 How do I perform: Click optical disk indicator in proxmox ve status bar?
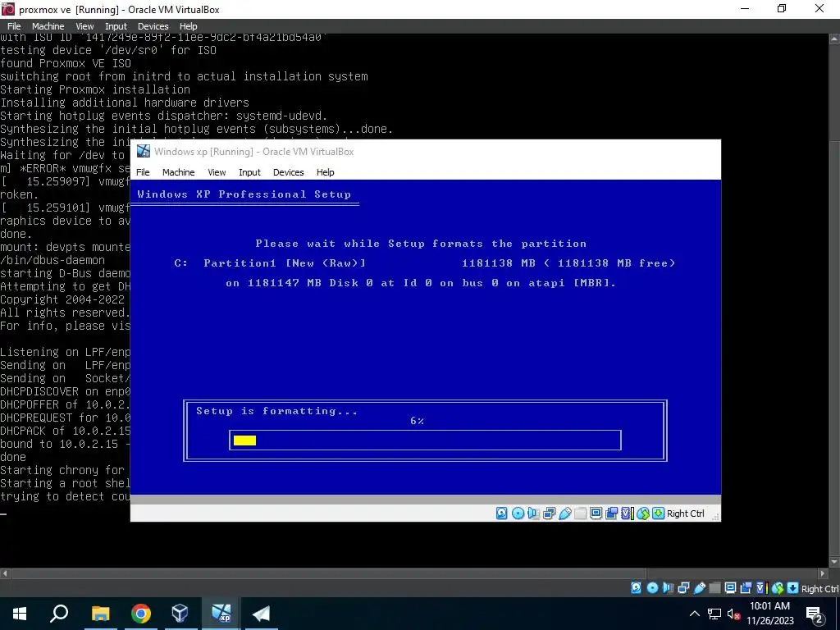click(x=652, y=588)
